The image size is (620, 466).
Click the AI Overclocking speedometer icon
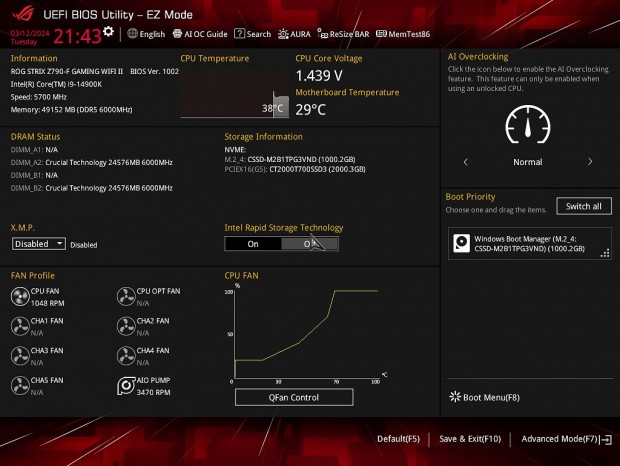pos(527,125)
